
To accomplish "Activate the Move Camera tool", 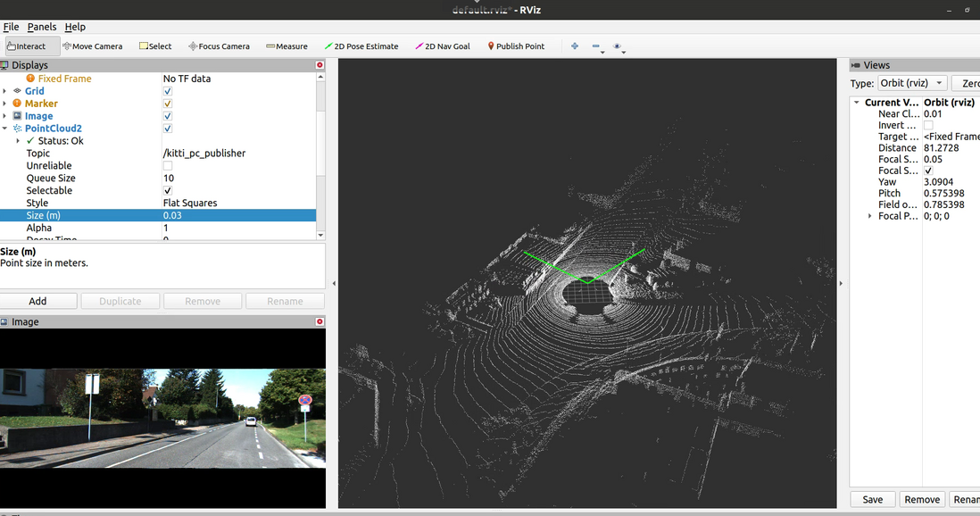I will [93, 46].
